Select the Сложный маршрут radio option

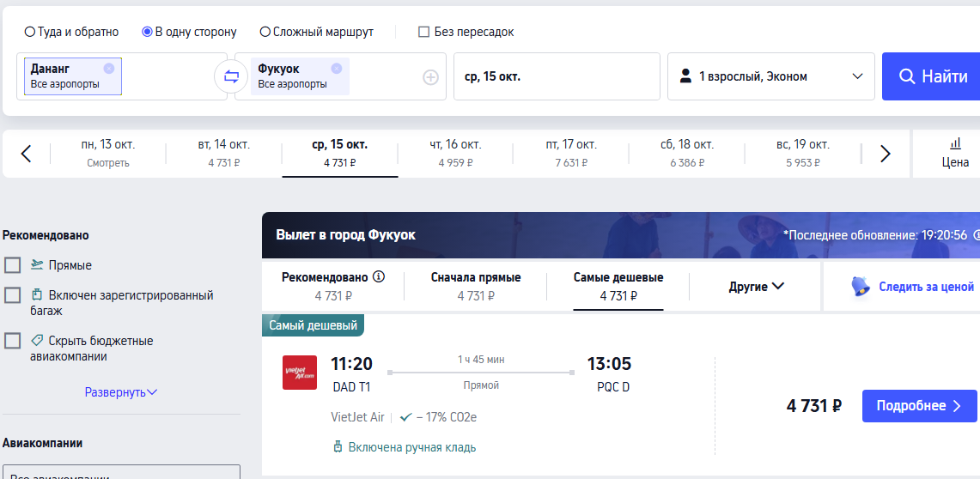pos(265,32)
